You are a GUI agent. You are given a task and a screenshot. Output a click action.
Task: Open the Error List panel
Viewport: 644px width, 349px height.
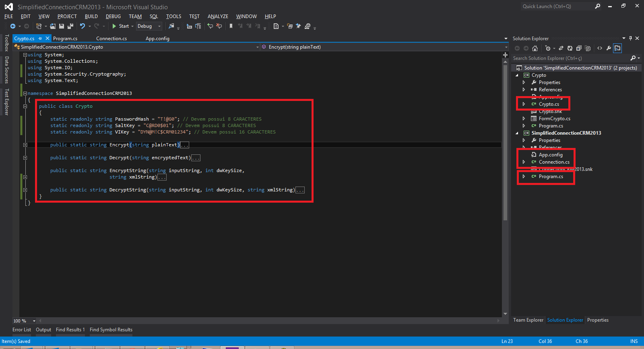tap(22, 330)
